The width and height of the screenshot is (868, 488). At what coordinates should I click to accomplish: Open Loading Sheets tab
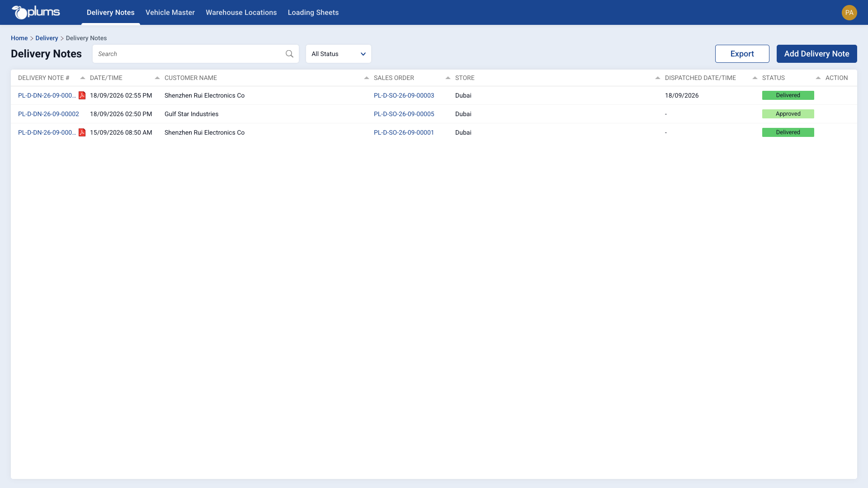(x=313, y=13)
